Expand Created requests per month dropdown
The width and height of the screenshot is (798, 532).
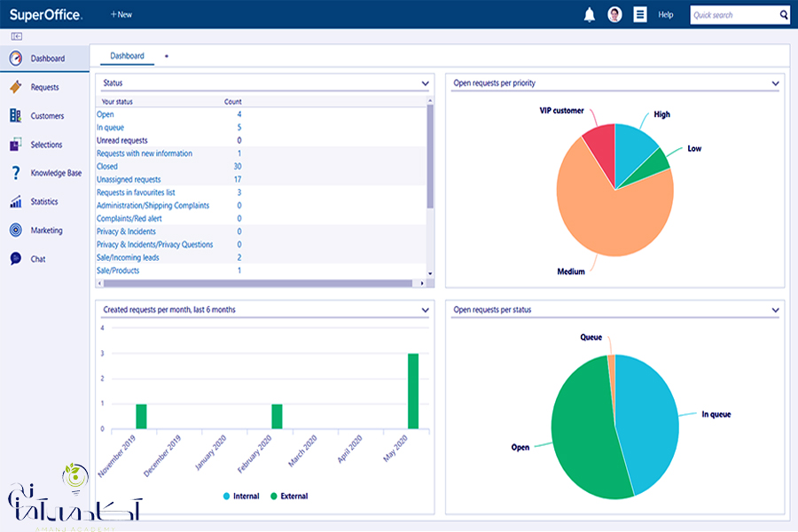click(425, 310)
